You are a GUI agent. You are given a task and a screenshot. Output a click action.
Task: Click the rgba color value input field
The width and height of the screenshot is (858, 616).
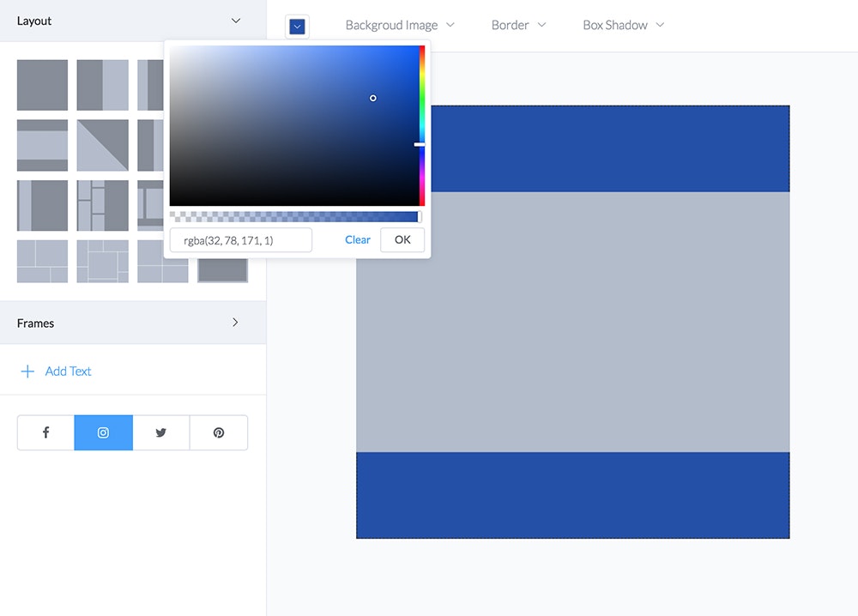[241, 240]
